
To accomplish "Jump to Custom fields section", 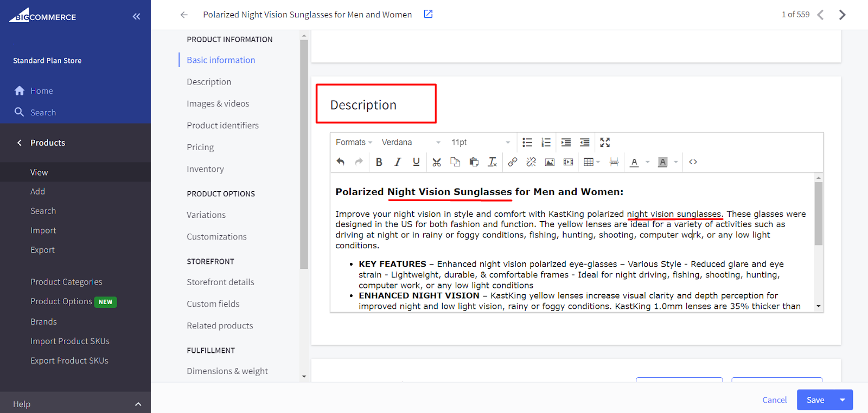I will tap(213, 304).
